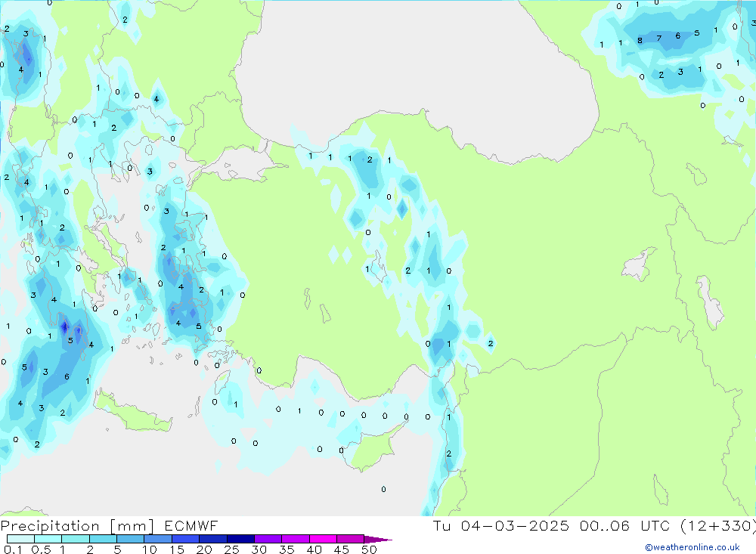
Task: Click the '40' legend scale label
Action: pos(314,549)
